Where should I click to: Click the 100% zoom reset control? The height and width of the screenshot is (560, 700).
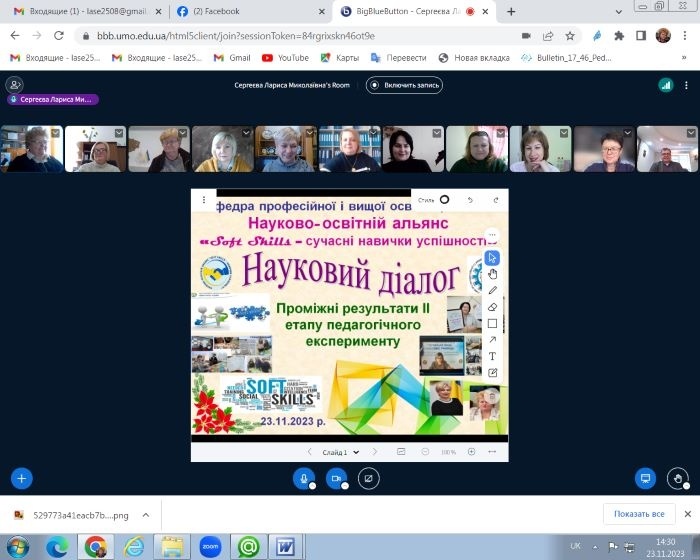(448, 452)
